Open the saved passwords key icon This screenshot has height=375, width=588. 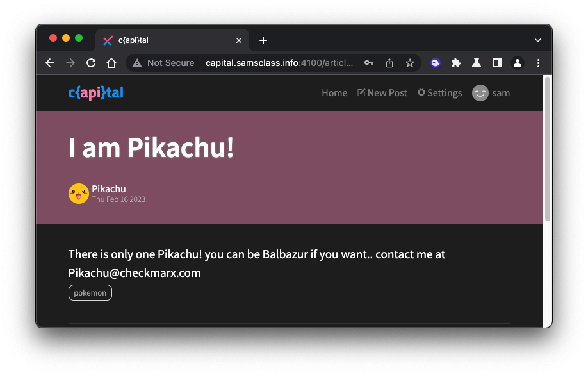point(369,63)
